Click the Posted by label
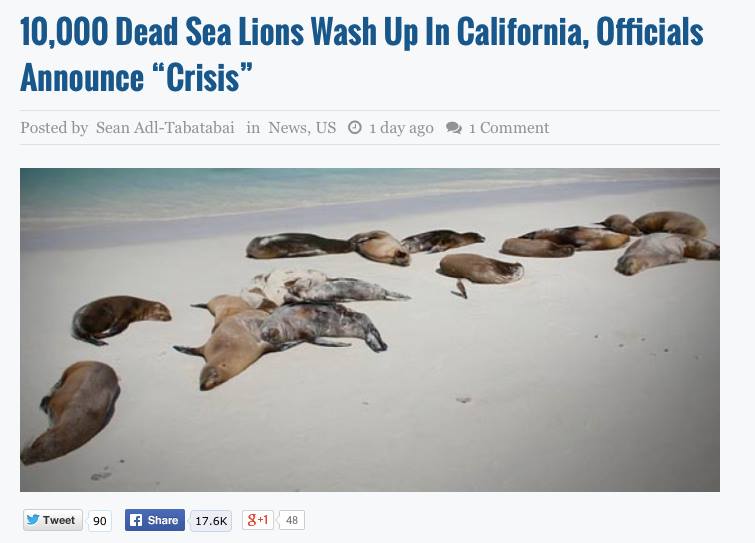The width and height of the screenshot is (755, 543). pos(54,128)
